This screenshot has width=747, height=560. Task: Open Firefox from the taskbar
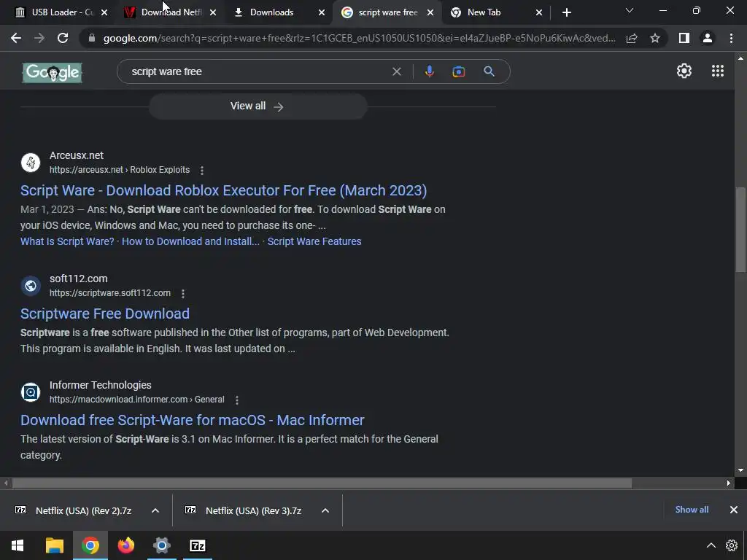coord(125,545)
